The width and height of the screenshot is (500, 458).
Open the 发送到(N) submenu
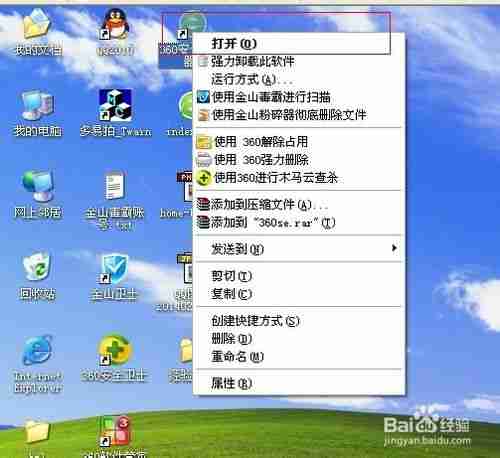[299, 249]
